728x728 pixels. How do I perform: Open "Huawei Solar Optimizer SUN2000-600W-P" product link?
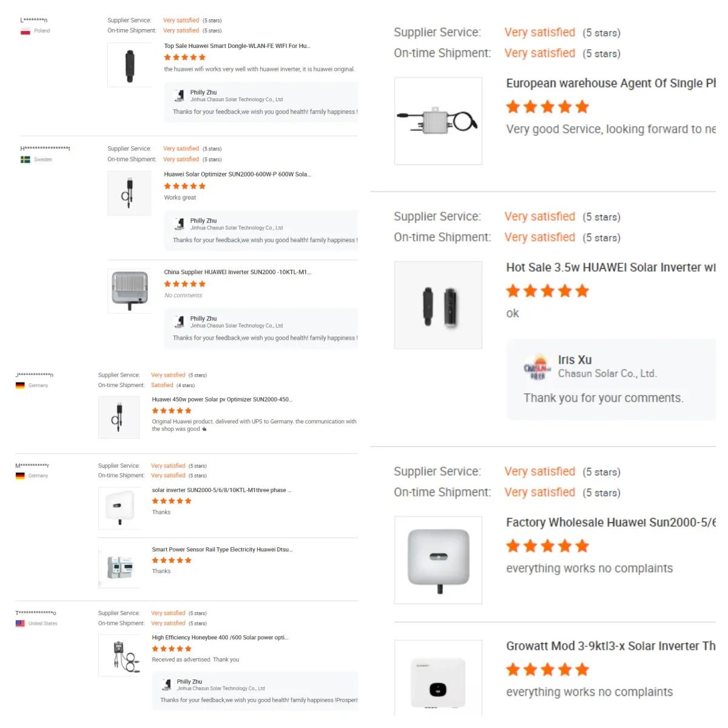point(237,175)
